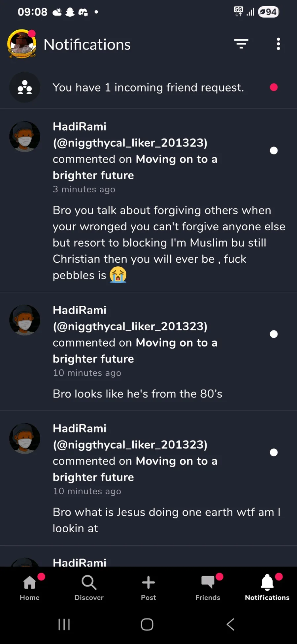This screenshot has height=644, width=297.
Task: Tap the red friend request indicator dot
Action: click(x=274, y=87)
